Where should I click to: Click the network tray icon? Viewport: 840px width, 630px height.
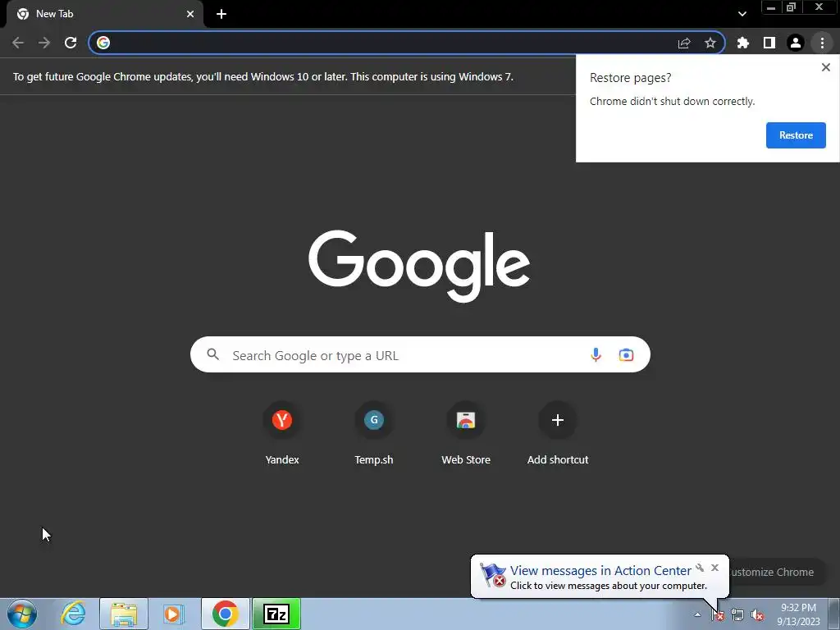click(737, 615)
